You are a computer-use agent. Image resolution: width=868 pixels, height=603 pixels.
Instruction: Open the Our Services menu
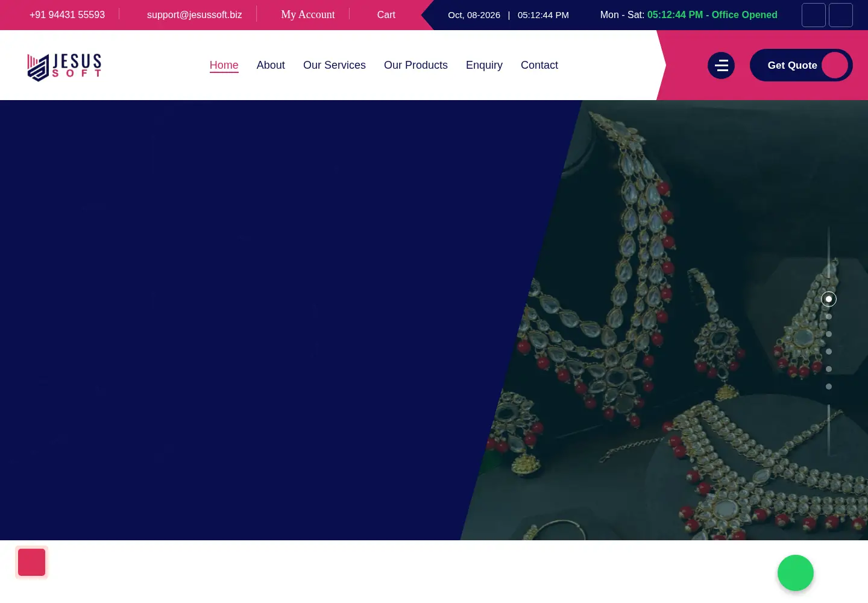[x=335, y=65]
